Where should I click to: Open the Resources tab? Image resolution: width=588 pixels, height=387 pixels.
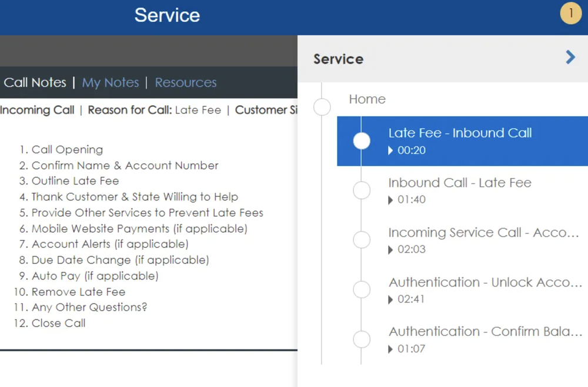186,83
